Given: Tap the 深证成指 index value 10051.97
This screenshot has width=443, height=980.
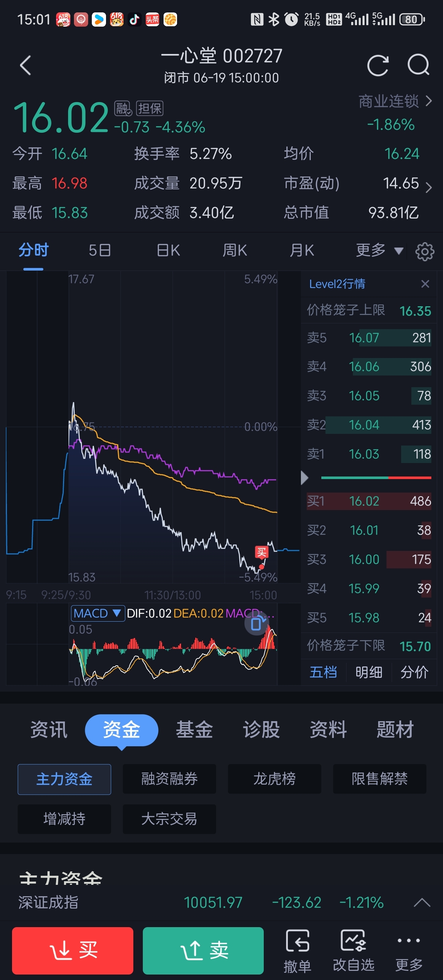Looking at the screenshot, I should point(213,902).
